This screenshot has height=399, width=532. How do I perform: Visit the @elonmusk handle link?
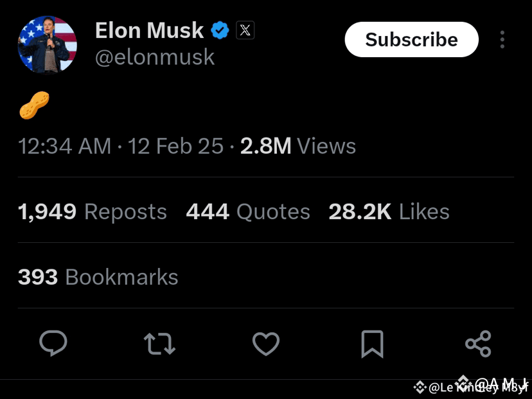point(155,57)
